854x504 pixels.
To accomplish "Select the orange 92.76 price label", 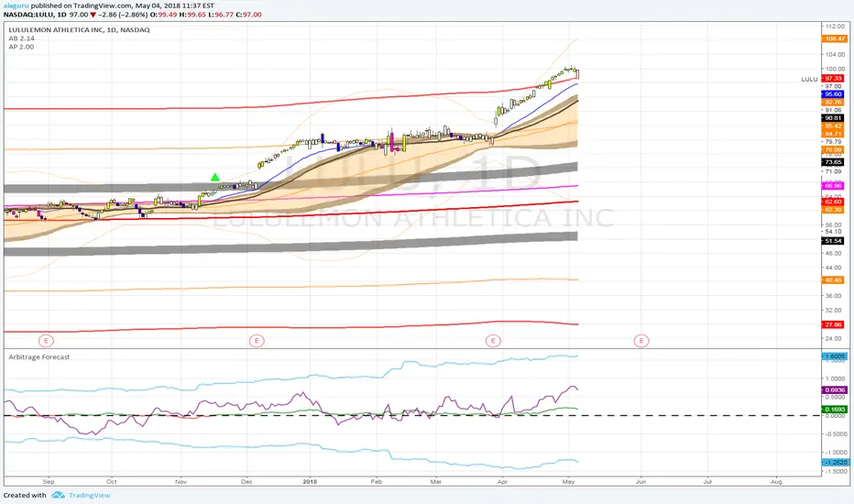I will [833, 102].
